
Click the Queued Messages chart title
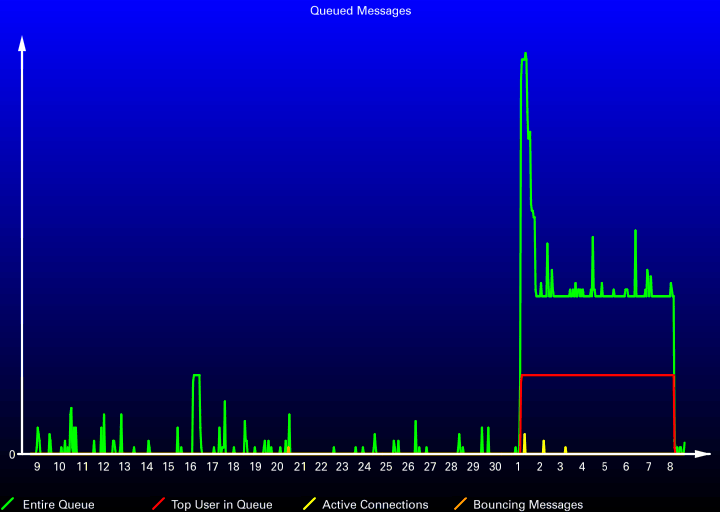point(360,11)
